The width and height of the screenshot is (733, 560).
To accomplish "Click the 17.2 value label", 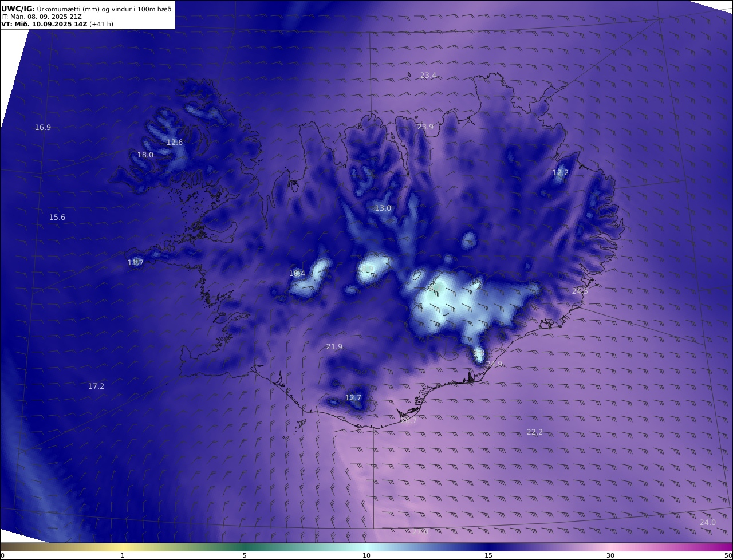I will tap(96, 386).
